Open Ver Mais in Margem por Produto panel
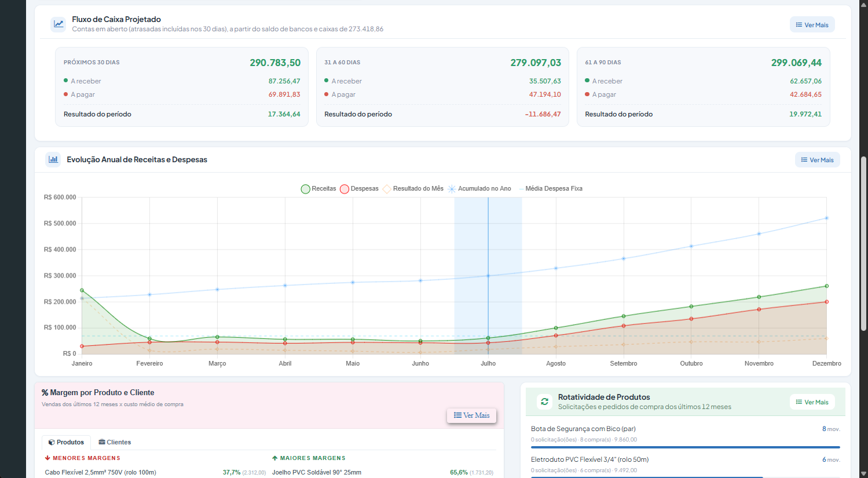The width and height of the screenshot is (868, 478). pyautogui.click(x=471, y=415)
